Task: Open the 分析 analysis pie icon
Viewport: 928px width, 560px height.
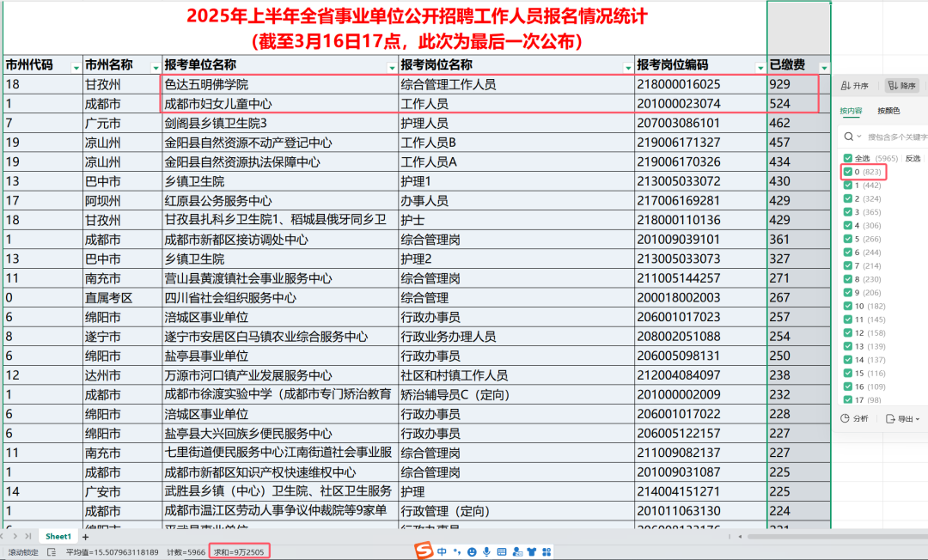Action: 854,418
